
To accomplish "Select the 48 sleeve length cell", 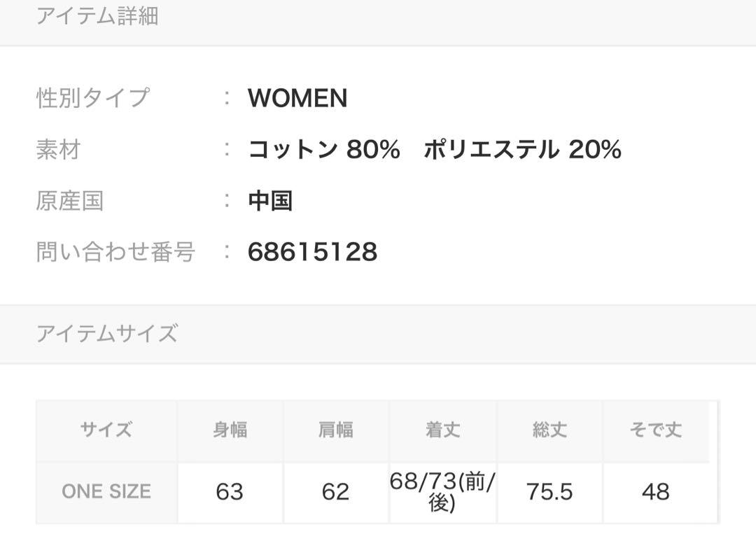I will [x=655, y=491].
